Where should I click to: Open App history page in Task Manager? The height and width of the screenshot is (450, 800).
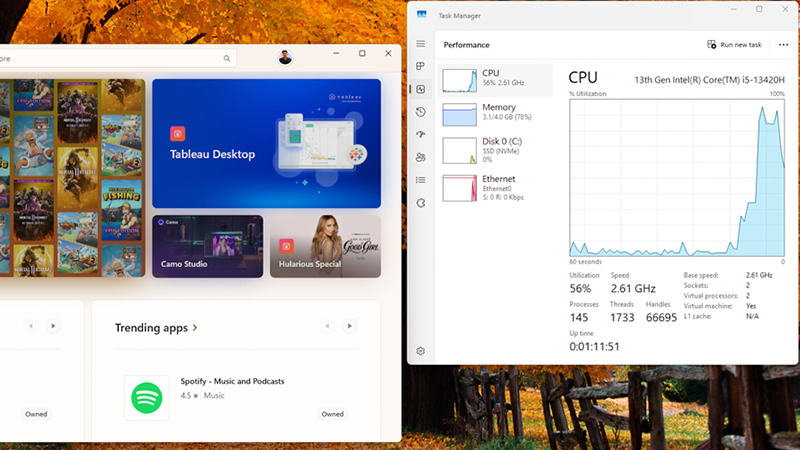coord(420,112)
